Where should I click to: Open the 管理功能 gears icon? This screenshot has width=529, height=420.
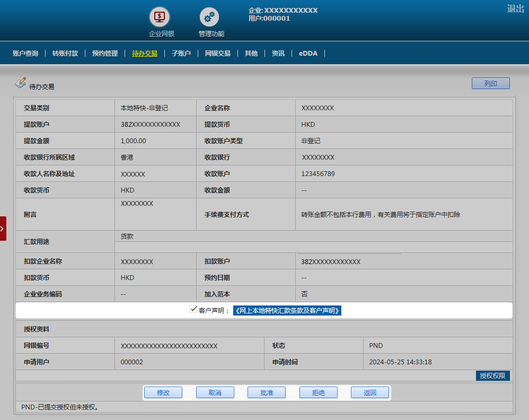(209, 17)
